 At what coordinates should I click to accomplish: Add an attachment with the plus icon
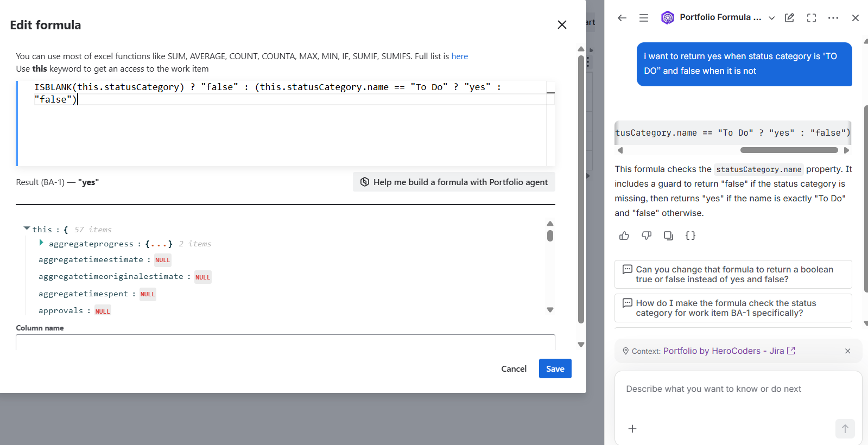[632, 429]
